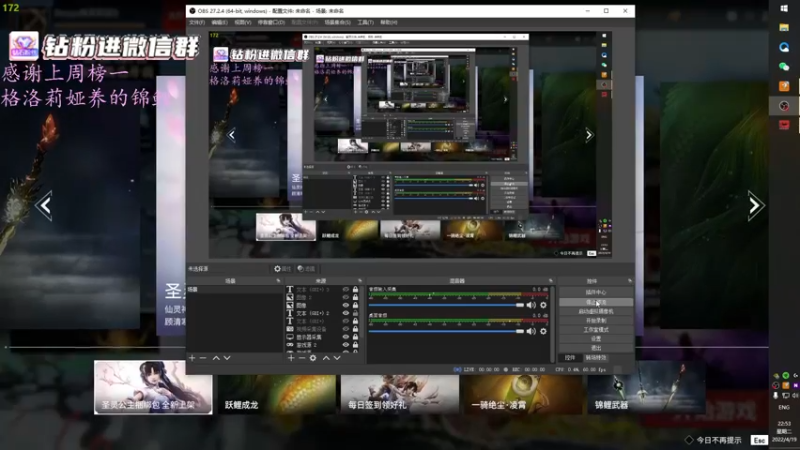Open source properties gear below the sources list
The image size is (800, 450).
coord(313,358)
